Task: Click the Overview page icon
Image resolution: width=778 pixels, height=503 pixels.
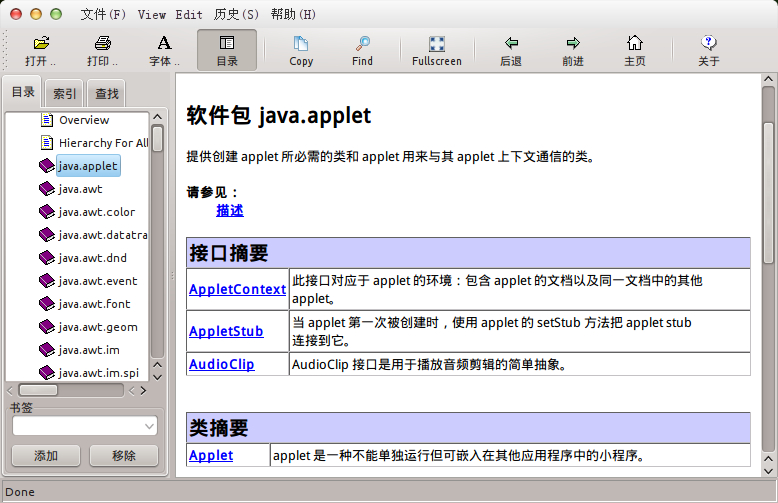Action: click(x=47, y=120)
